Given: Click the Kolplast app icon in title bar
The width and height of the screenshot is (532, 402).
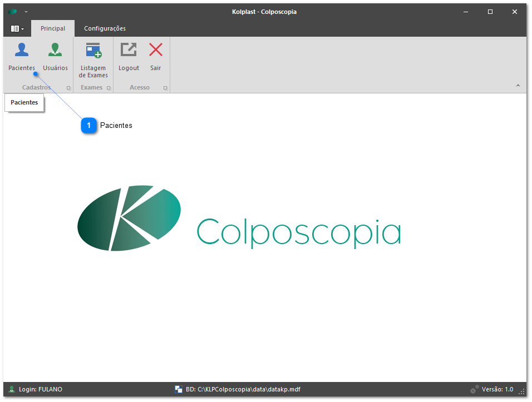Looking at the screenshot, I should [x=13, y=12].
